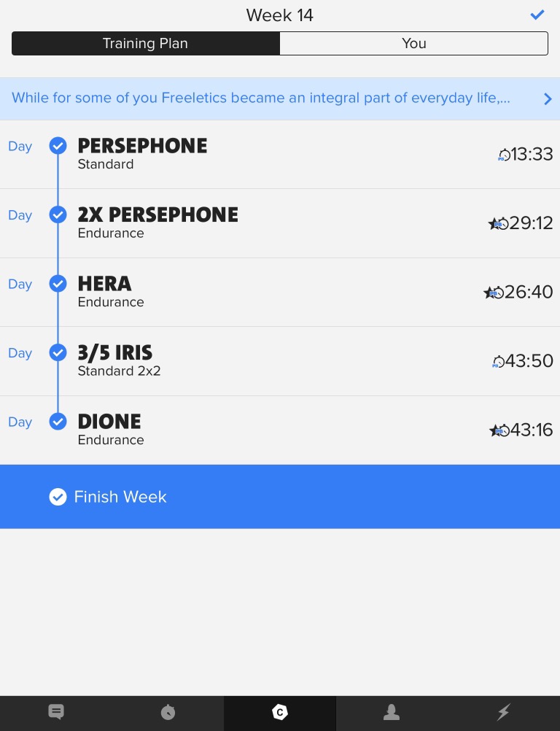The width and height of the screenshot is (560, 731).
Task: Tap the Week 14 title
Action: tap(280, 15)
